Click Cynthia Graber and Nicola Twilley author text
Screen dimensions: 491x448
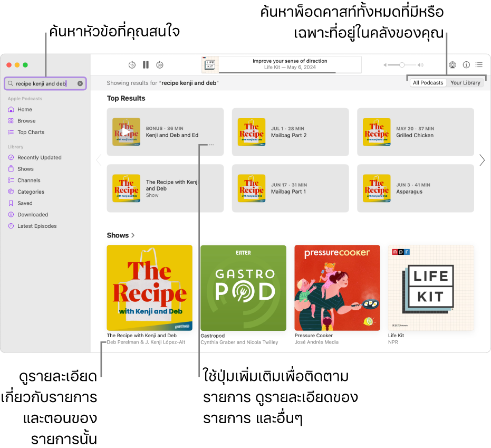[x=239, y=342]
